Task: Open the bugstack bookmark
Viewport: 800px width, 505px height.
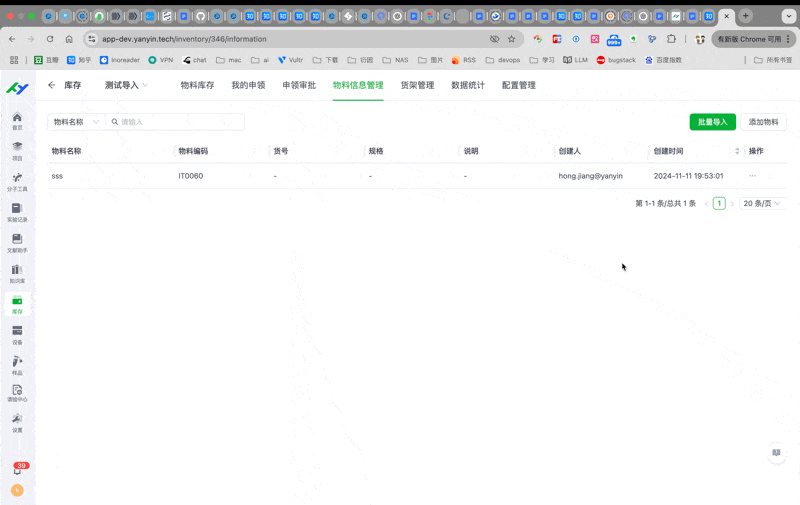Action: [x=616, y=60]
